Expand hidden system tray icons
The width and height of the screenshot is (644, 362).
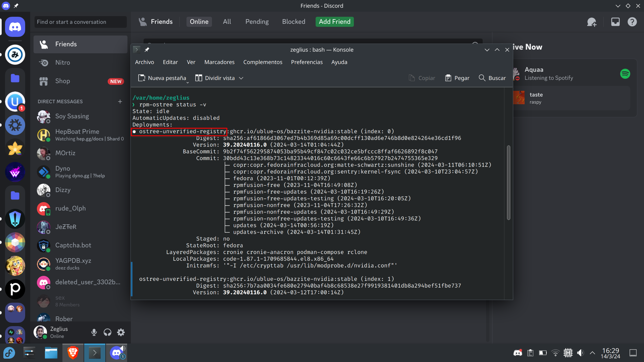(x=592, y=353)
